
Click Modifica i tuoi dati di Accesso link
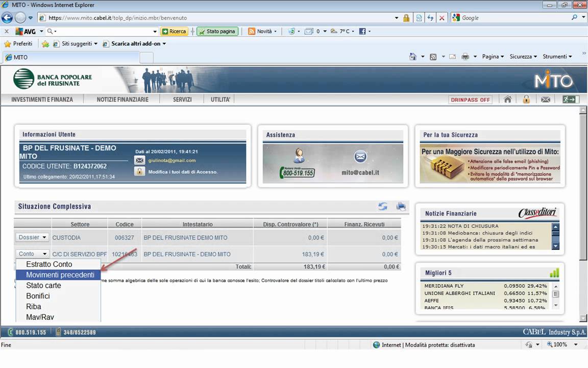tap(183, 172)
